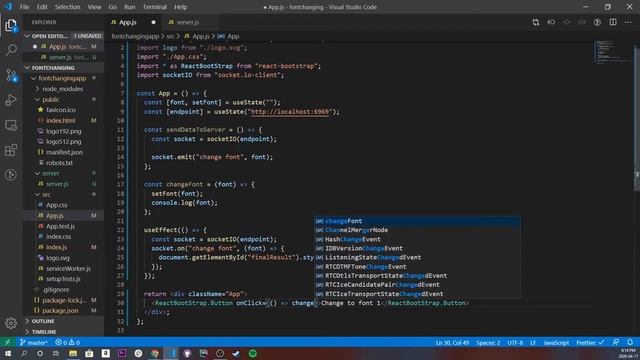640x360 pixels.
Task: Click src in the breadcrumb path
Action: pos(170,36)
